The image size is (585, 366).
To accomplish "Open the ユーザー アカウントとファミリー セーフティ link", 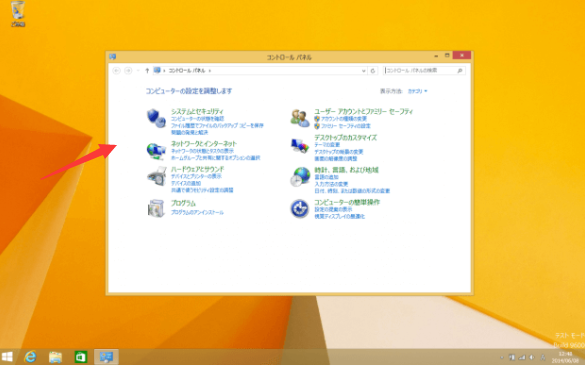I will pos(364,111).
